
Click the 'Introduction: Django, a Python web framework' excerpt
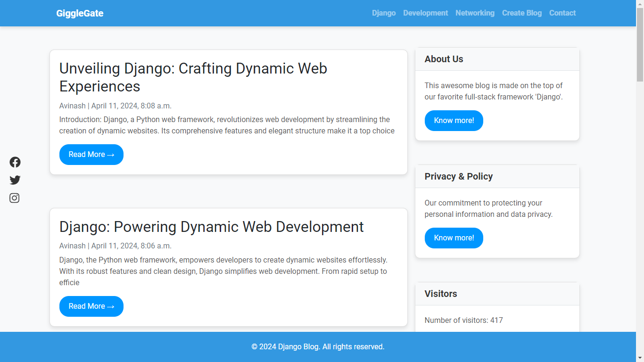227,125
